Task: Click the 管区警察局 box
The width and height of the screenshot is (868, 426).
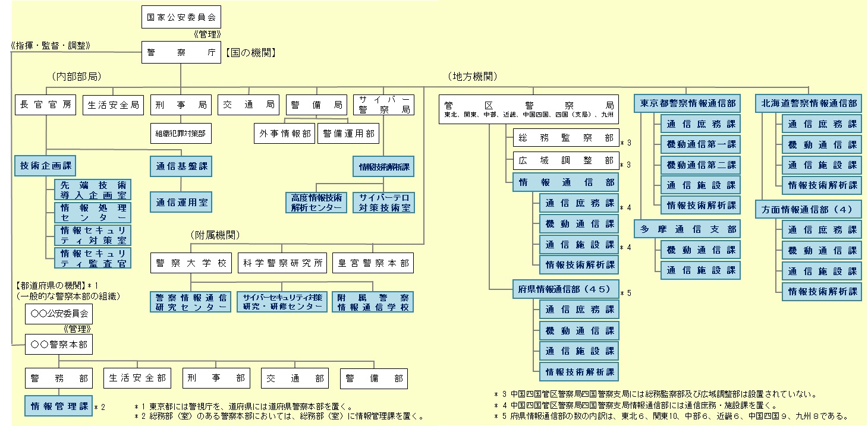Action: click(529, 108)
